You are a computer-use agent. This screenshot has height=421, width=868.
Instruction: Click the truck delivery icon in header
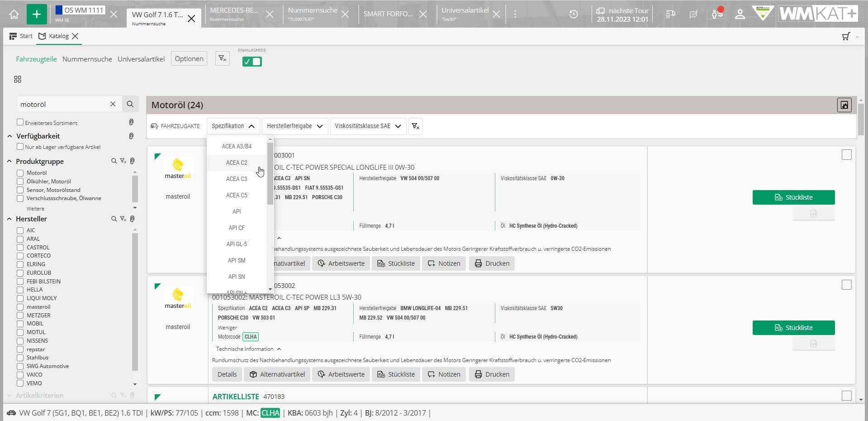670,14
